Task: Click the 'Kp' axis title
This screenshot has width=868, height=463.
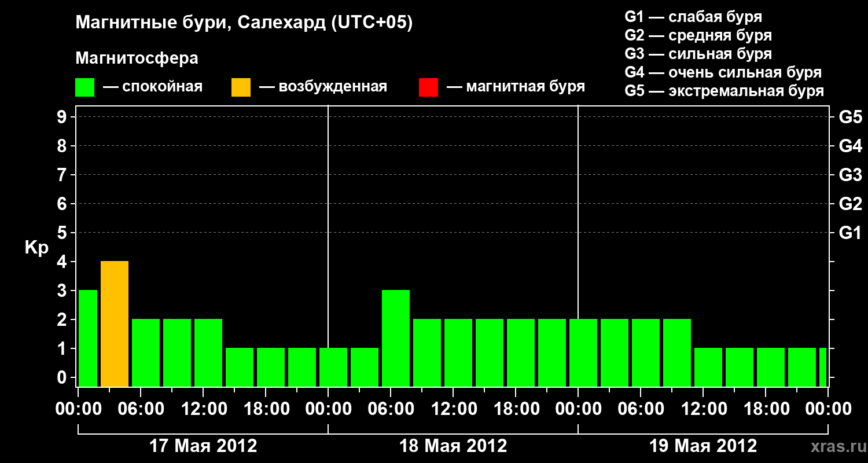Action: 36,248
